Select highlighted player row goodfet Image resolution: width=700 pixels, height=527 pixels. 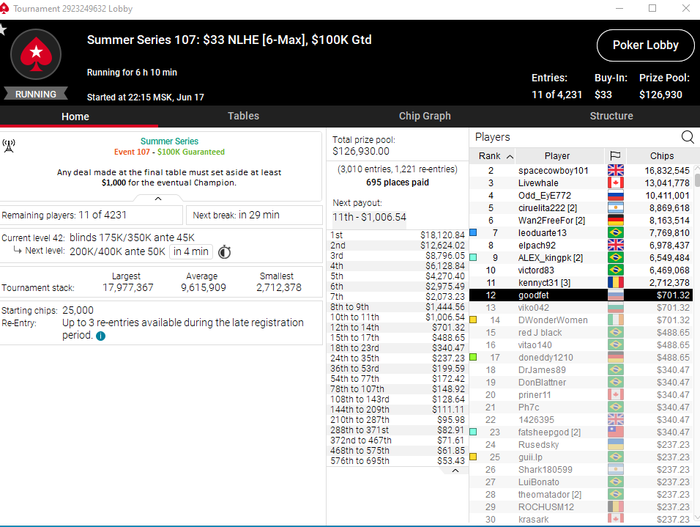(582, 295)
